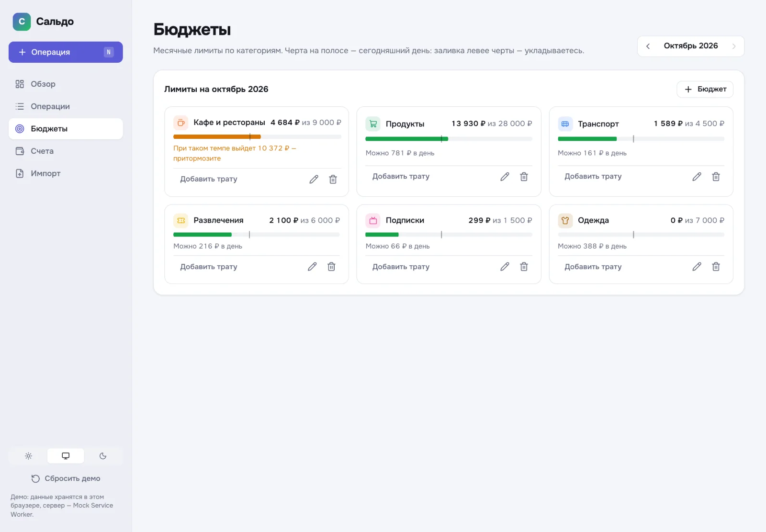Edit the Подписки budget
766x532 pixels.
pos(505,267)
